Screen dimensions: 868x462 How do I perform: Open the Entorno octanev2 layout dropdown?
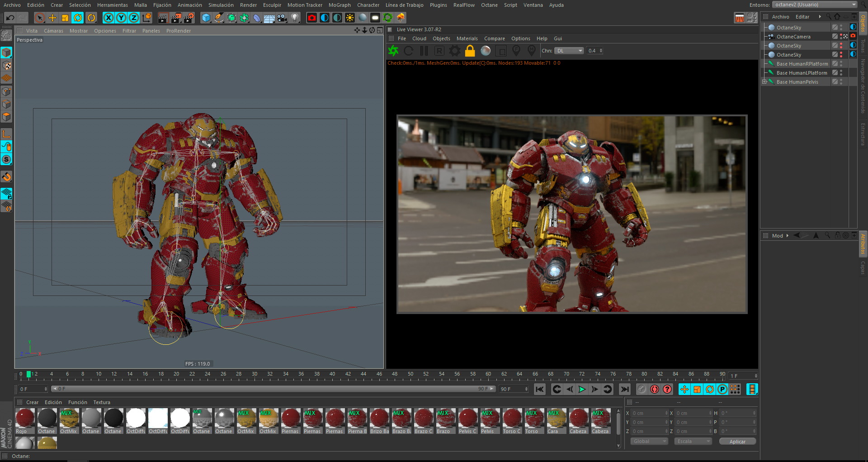pos(814,5)
